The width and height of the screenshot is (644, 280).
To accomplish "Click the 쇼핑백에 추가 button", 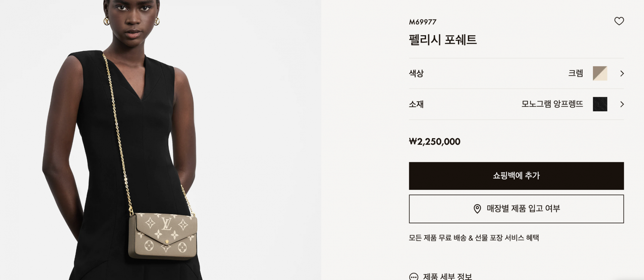I will tap(516, 176).
